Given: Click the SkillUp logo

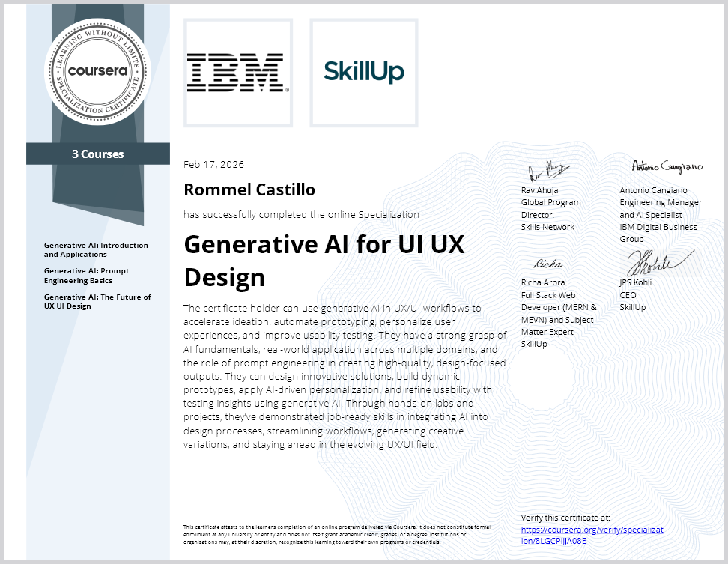Looking at the screenshot, I should (364, 73).
